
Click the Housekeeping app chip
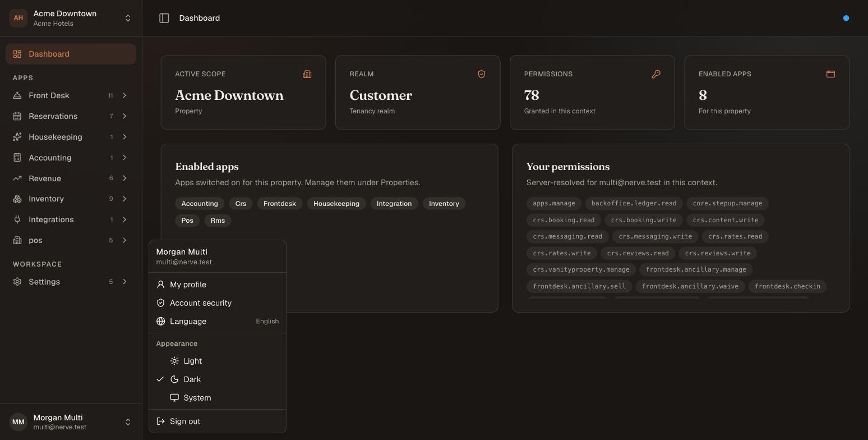pos(336,204)
